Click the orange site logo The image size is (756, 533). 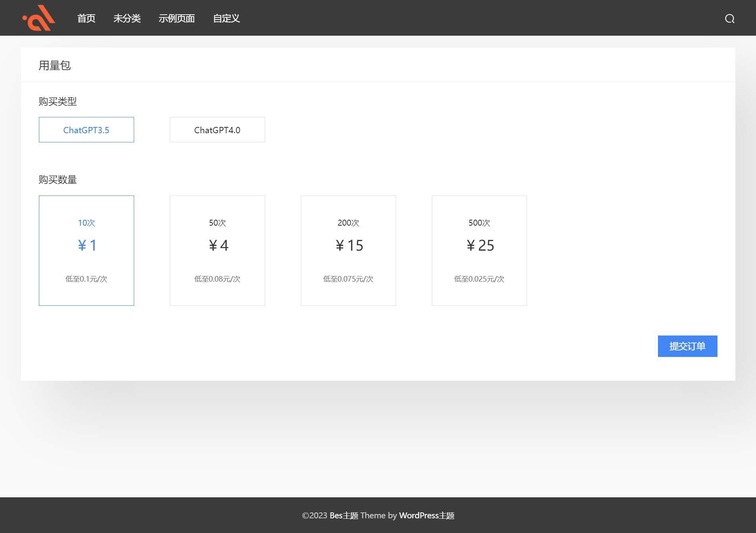coord(38,18)
